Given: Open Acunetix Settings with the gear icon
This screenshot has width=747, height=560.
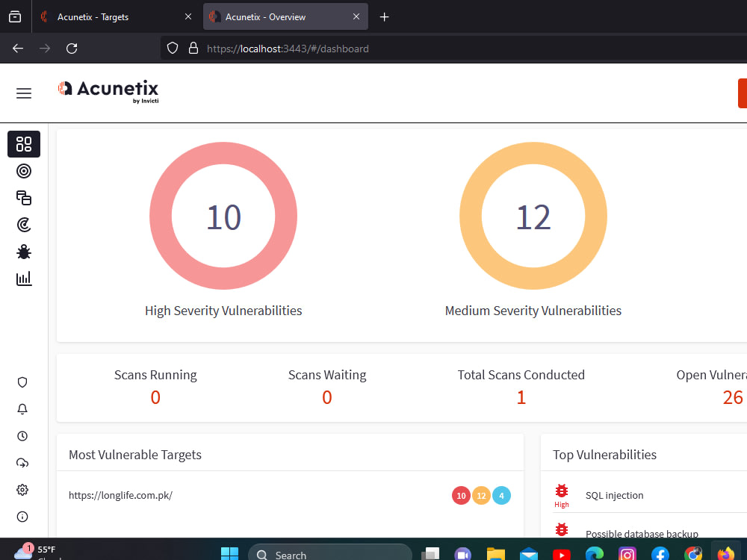Looking at the screenshot, I should (22, 489).
